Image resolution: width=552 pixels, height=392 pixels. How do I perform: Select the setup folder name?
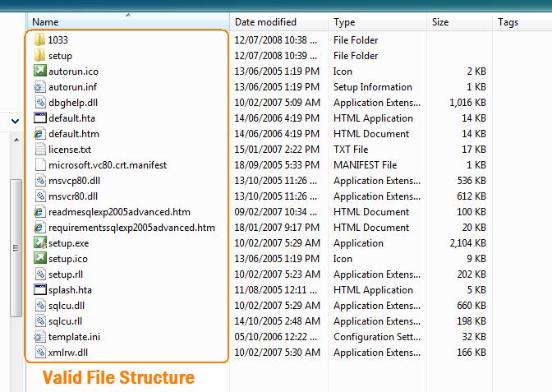pyautogui.click(x=60, y=56)
